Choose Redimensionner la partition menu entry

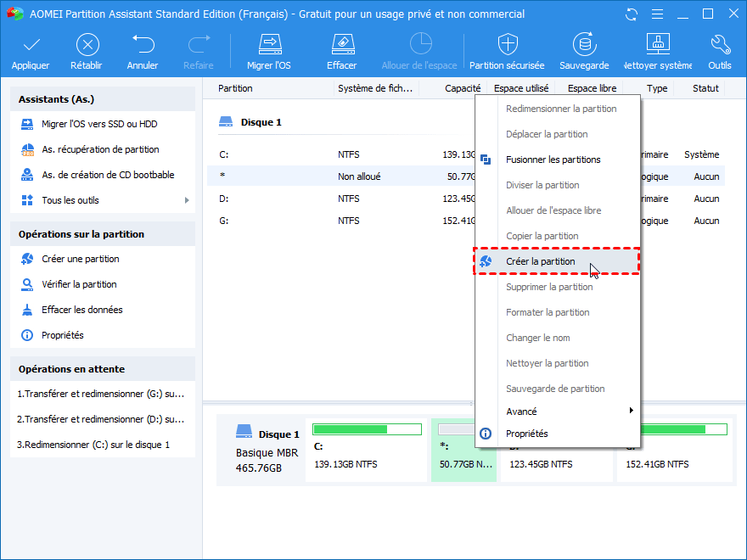[558, 109]
